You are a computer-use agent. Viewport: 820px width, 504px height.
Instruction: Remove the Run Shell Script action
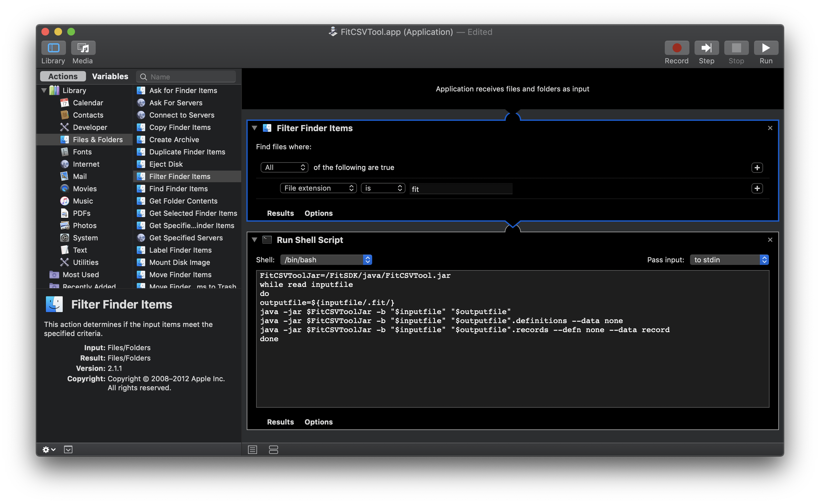pyautogui.click(x=770, y=240)
